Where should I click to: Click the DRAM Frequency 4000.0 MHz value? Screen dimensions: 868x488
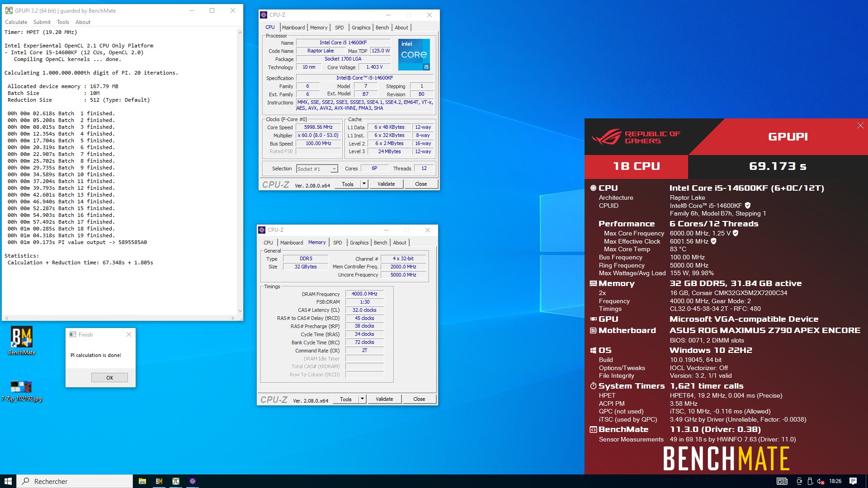tap(364, 294)
